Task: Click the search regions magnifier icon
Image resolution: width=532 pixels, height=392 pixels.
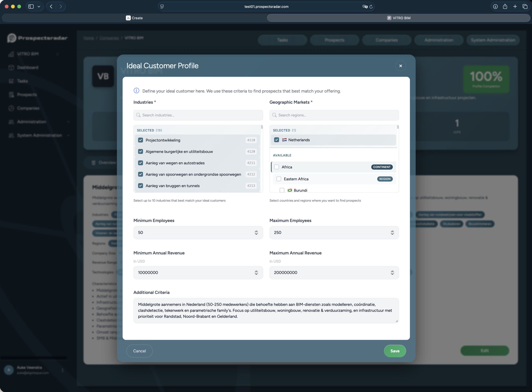Action: (x=274, y=115)
